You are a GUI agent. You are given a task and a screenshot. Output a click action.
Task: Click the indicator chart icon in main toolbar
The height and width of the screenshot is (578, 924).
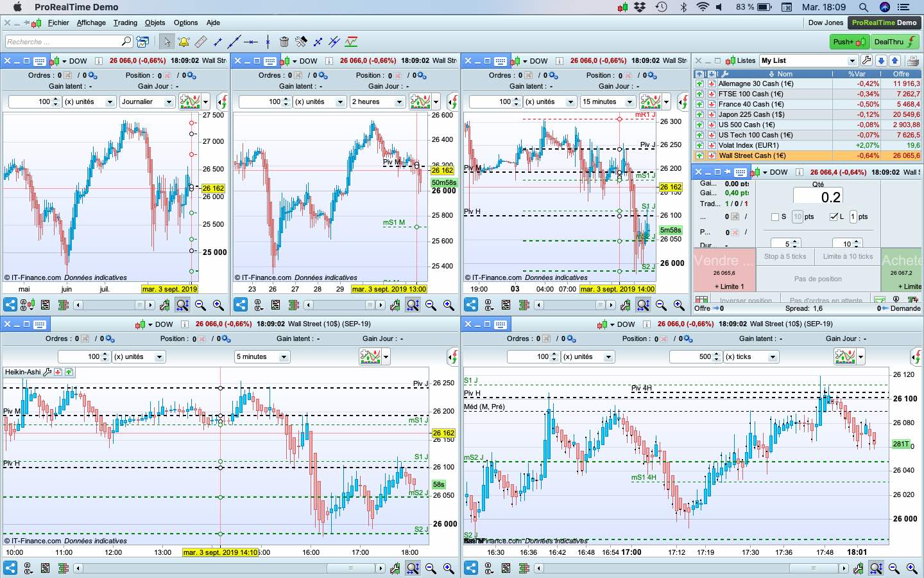pyautogui.click(x=351, y=42)
